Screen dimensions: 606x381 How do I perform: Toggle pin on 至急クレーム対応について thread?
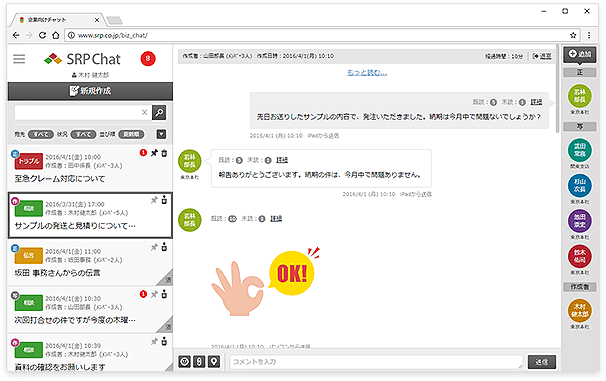[x=154, y=153]
